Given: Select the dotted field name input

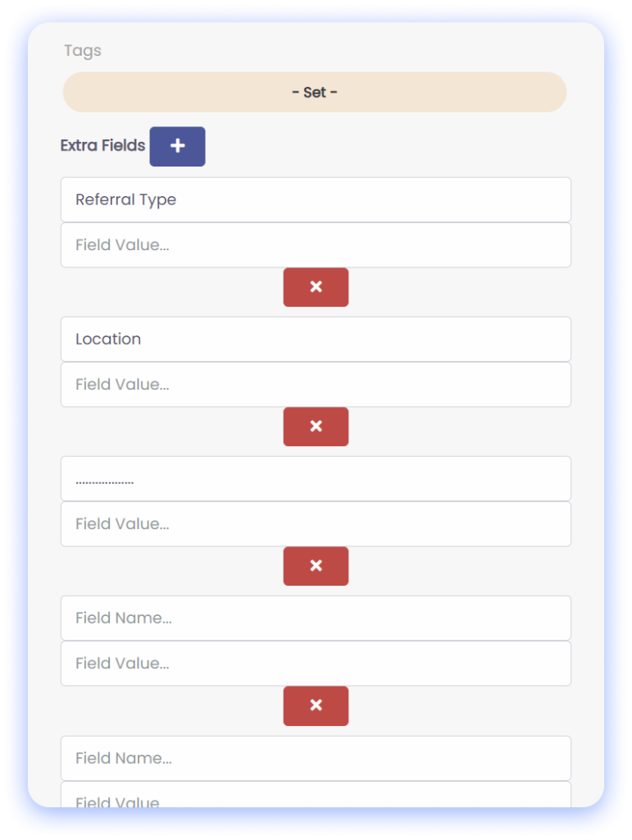Looking at the screenshot, I should (316, 479).
